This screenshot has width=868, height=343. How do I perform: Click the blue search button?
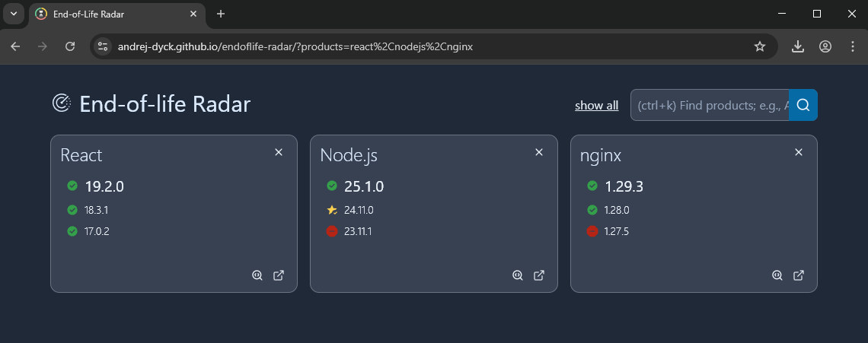tap(803, 105)
